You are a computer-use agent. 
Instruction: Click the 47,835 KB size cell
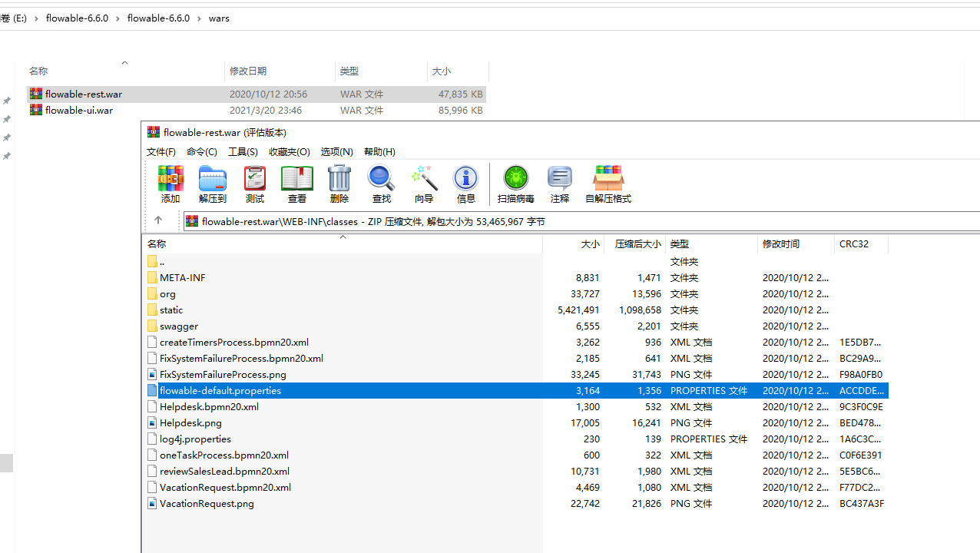point(461,94)
